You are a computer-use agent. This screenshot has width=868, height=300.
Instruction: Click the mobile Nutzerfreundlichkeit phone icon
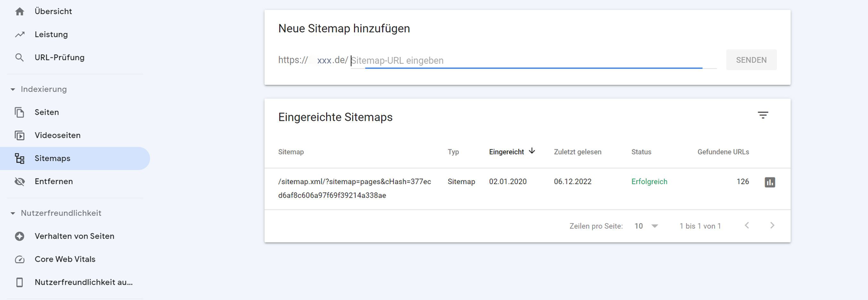[x=20, y=283]
